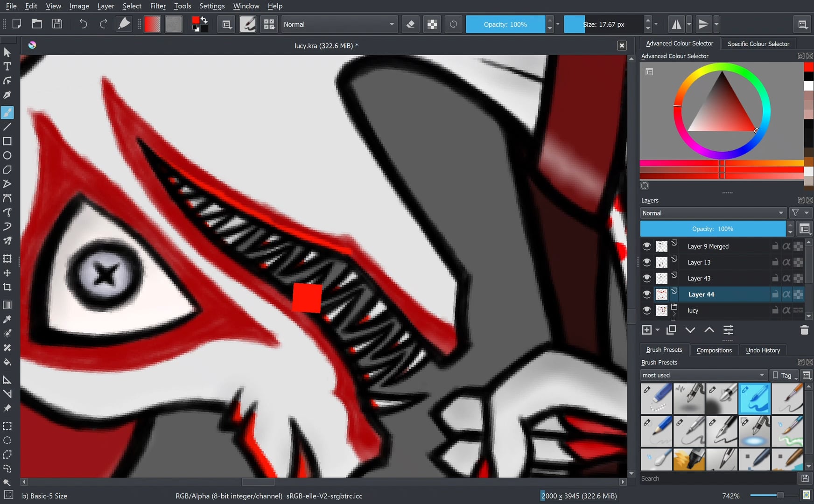Expand the add layer options arrow

pos(658,330)
